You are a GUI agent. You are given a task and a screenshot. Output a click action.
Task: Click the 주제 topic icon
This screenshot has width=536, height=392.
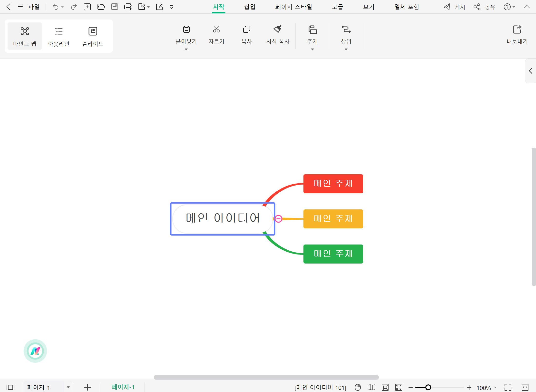[312, 29]
